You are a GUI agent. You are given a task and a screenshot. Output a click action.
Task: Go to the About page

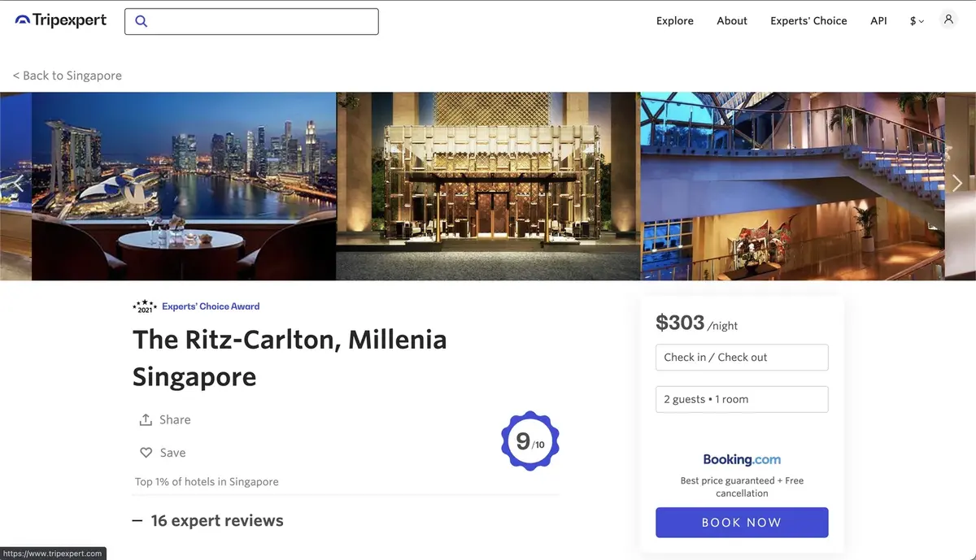(732, 21)
